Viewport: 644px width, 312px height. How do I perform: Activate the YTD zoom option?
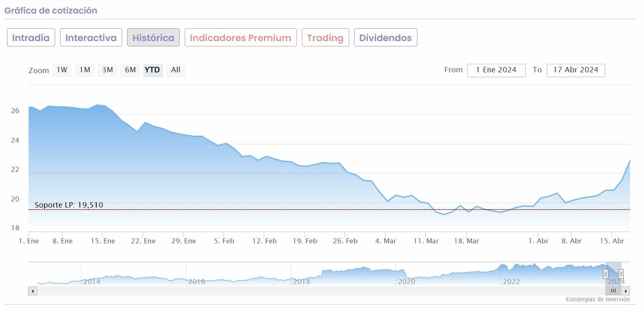153,70
